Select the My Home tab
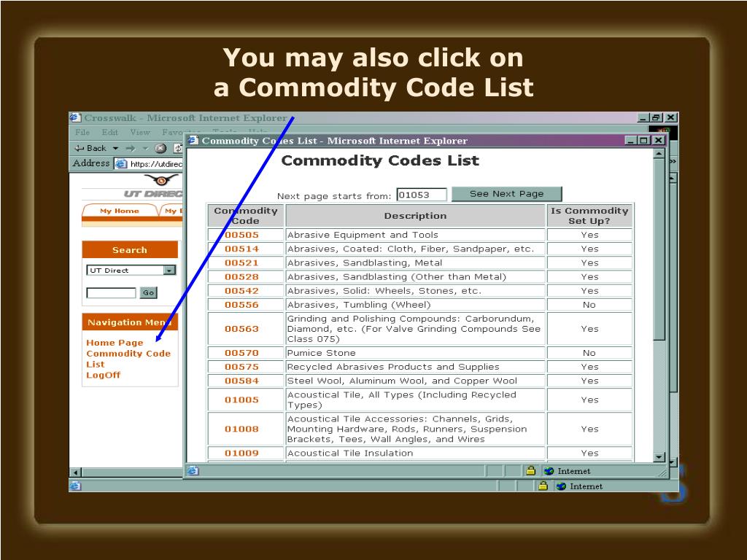This screenshot has width=747, height=560. click(120, 211)
